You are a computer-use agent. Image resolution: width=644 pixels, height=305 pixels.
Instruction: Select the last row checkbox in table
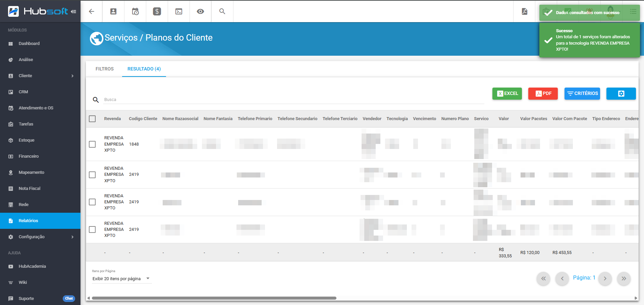pos(92,230)
